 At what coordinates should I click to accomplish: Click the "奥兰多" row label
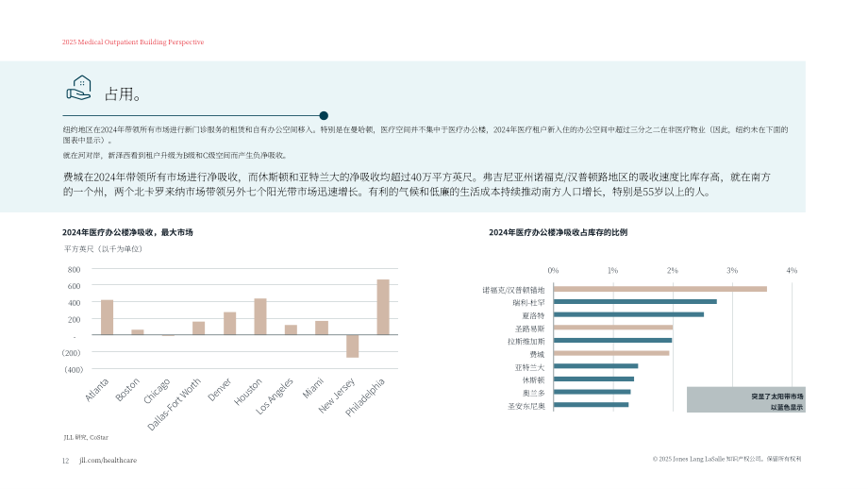coord(534,394)
